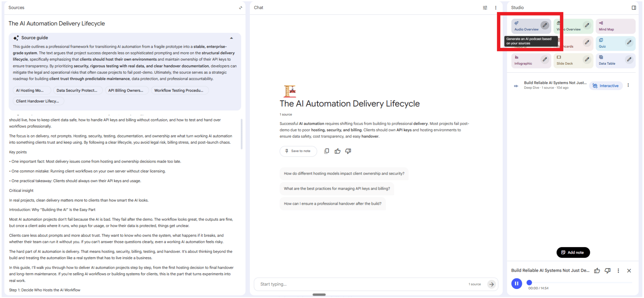Save the chat summary to note
The width and height of the screenshot is (644, 298).
298,151
